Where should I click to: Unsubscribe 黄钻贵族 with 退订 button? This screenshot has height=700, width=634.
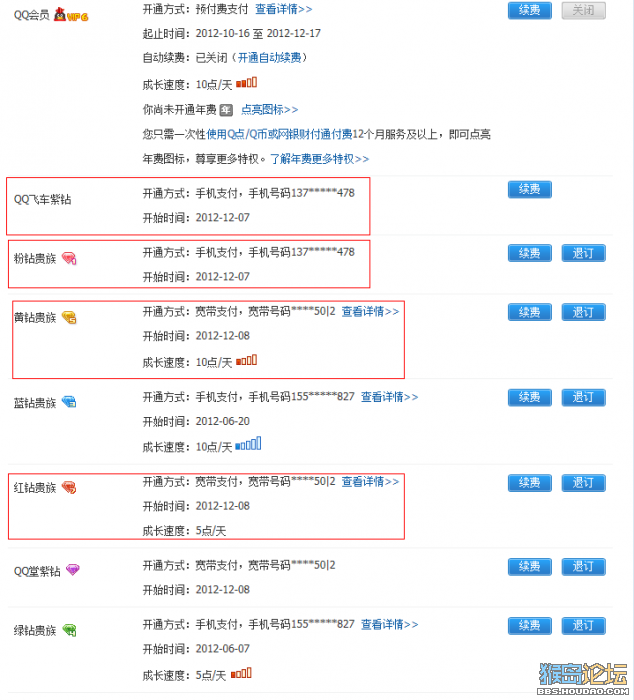pos(584,312)
